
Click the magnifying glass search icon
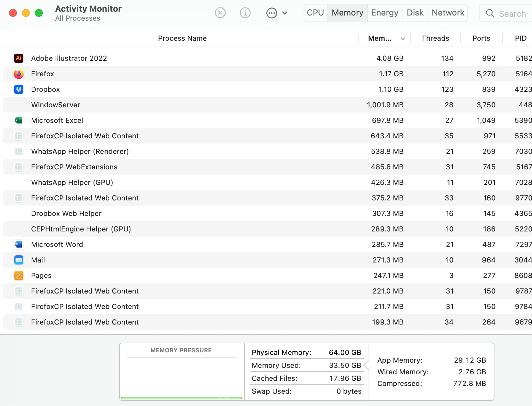pyautogui.click(x=490, y=13)
